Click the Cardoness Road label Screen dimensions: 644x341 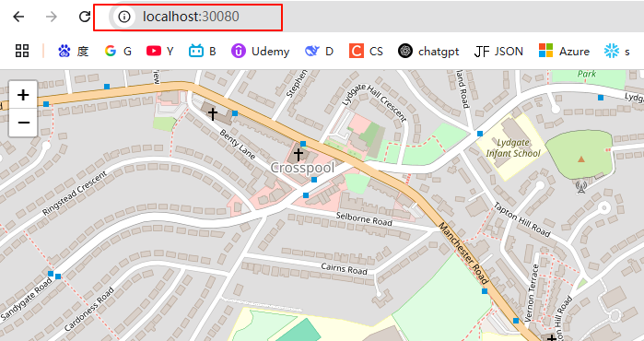89,309
